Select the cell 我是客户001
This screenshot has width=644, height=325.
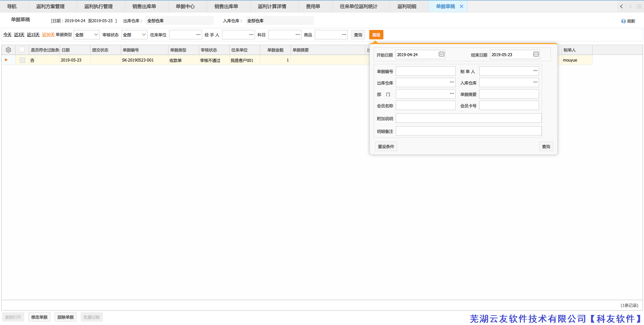pyautogui.click(x=245, y=60)
